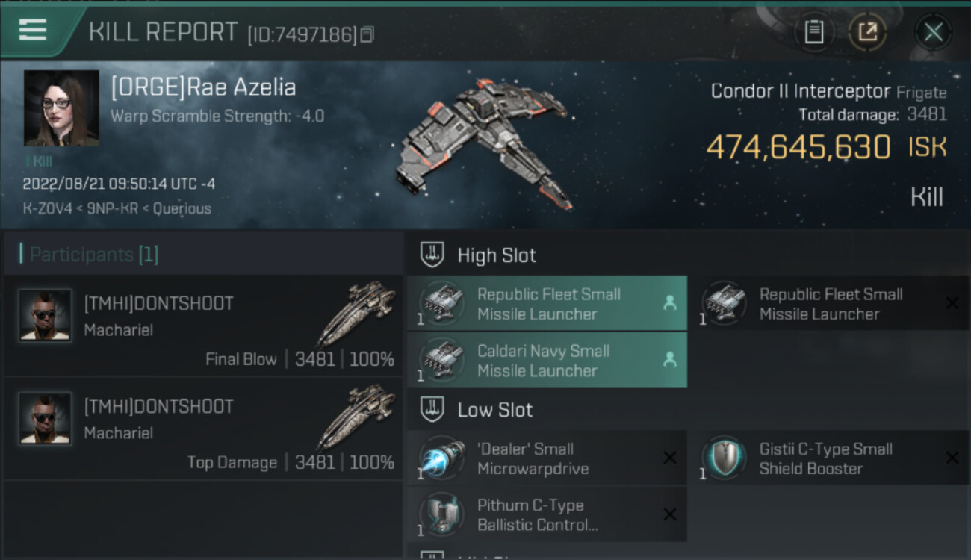Click the Gistii C-Type Shield Booster icon
Image resolution: width=971 pixels, height=560 pixels.
(x=724, y=458)
